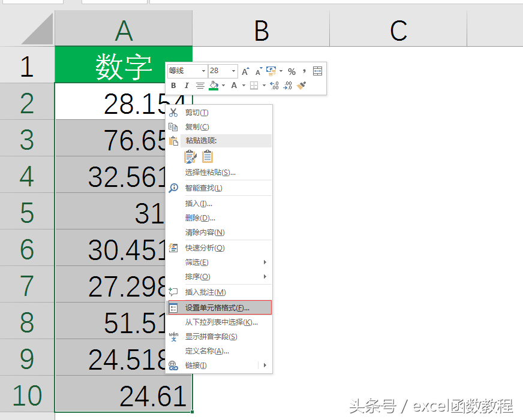Image resolution: width=523 pixels, height=420 pixels.
Task: Select row 5 header
Action: (27, 211)
